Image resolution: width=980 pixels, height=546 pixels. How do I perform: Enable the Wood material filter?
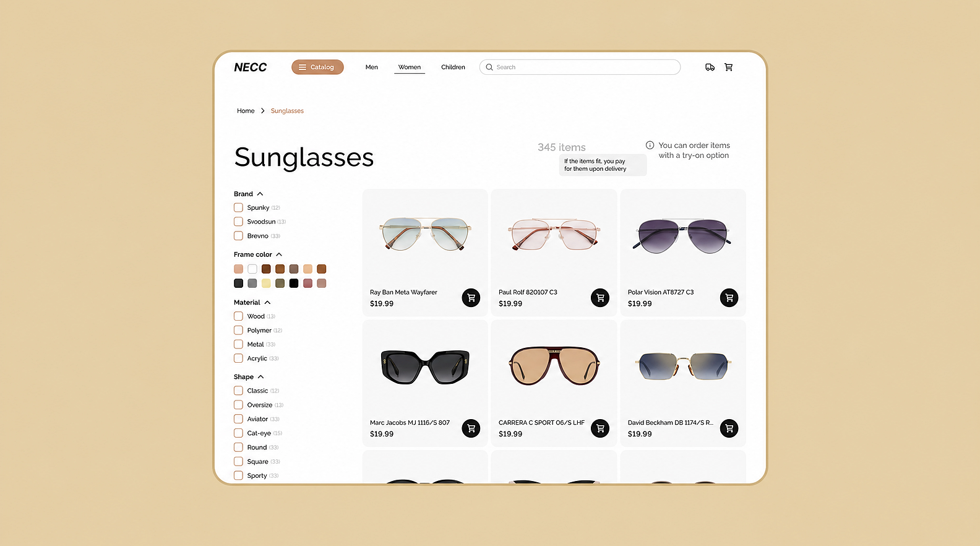238,316
